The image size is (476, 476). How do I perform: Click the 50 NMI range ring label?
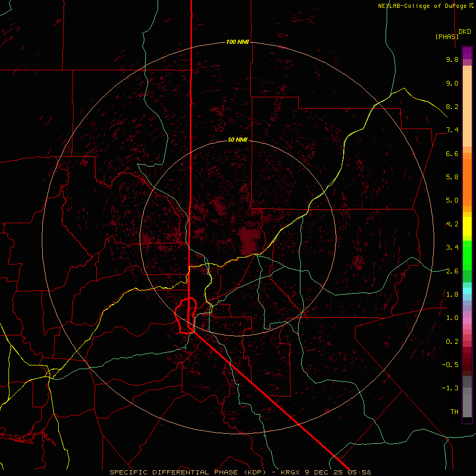pyautogui.click(x=237, y=140)
